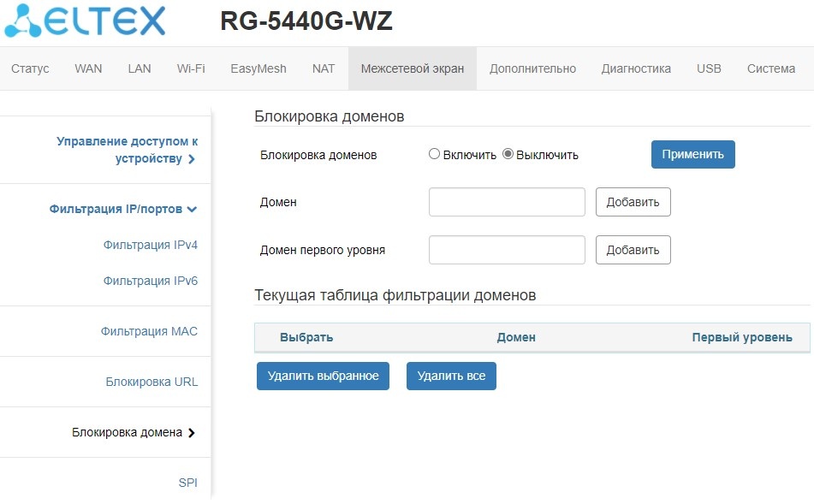Go to the EasyMesh tab
The image size is (814, 504).
(x=258, y=68)
